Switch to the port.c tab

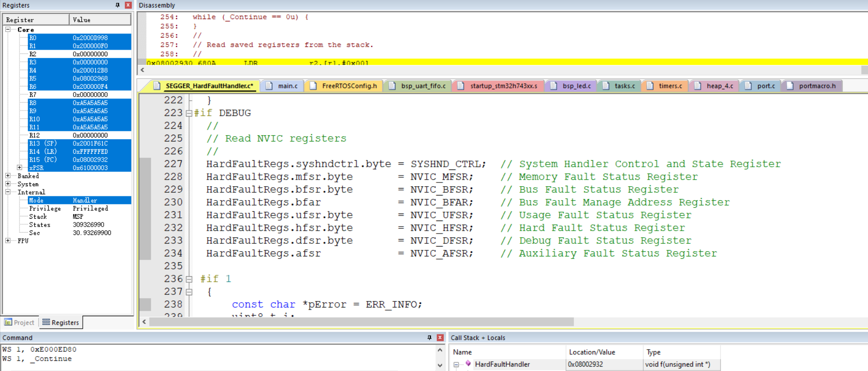click(761, 86)
